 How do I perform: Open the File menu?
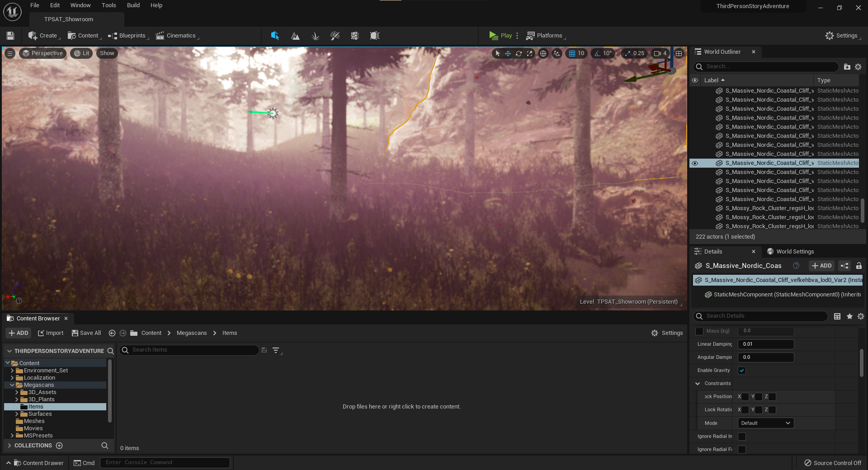(35, 5)
